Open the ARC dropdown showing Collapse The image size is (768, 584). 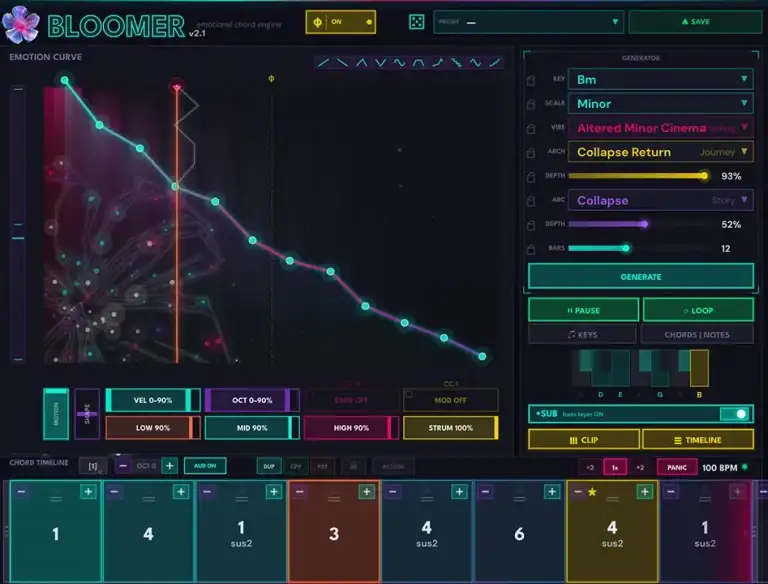pos(660,200)
